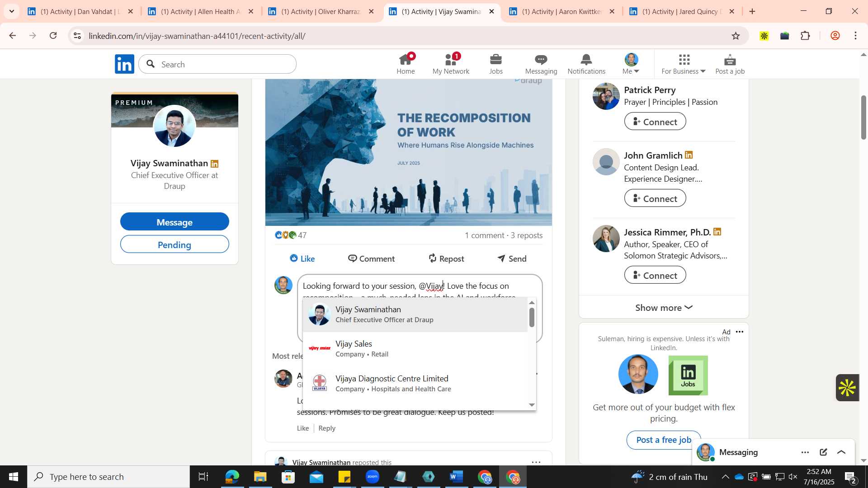Click the Comment button on post
This screenshot has width=868, height=488.
tap(371, 258)
